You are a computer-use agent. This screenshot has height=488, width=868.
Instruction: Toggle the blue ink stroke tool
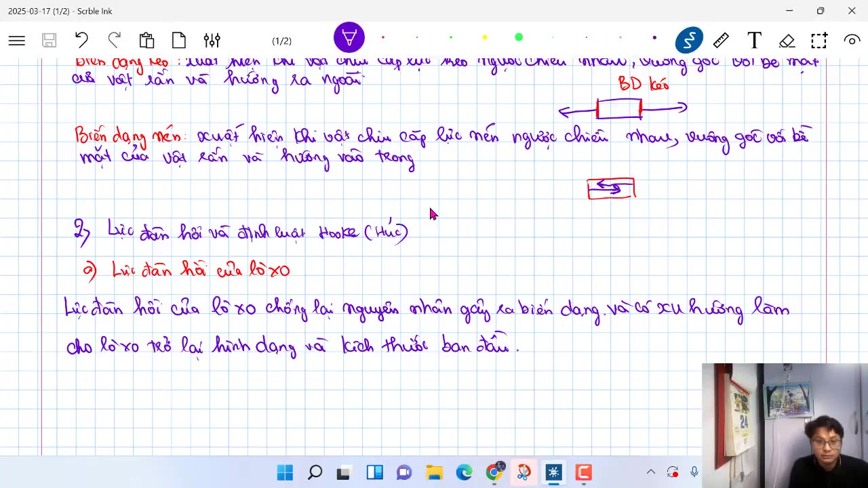689,41
